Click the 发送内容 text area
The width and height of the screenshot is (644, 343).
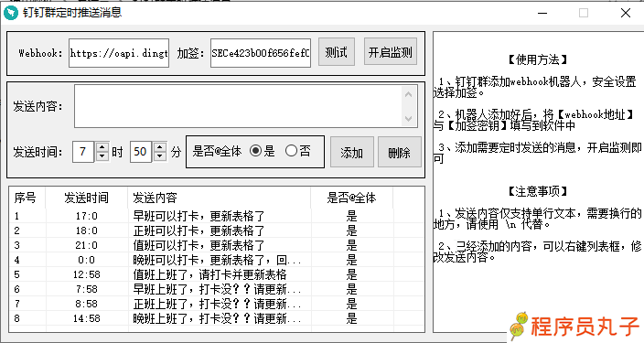click(x=238, y=106)
